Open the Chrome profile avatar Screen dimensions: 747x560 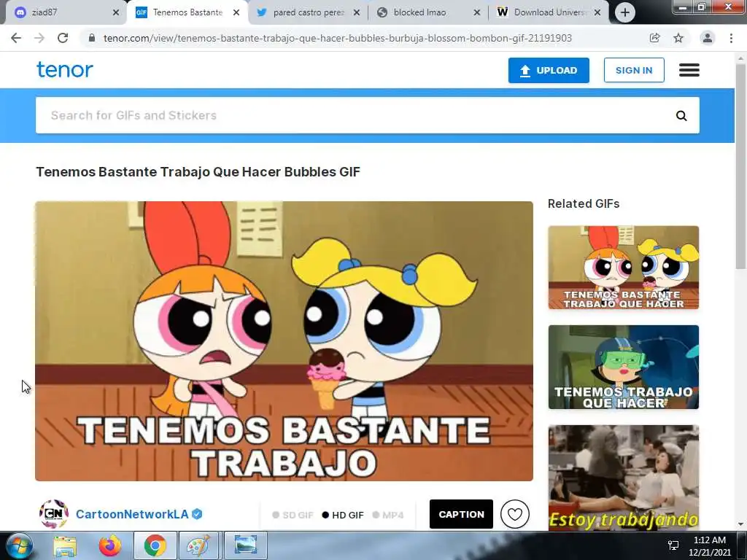coord(708,38)
